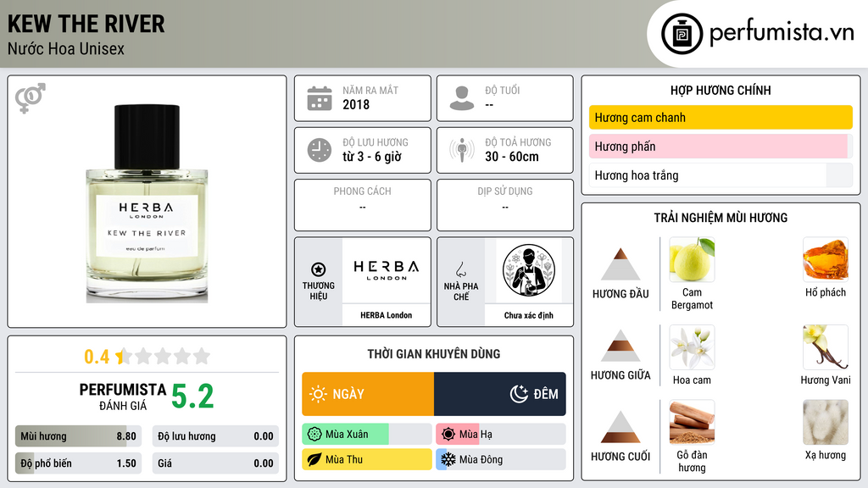The height and width of the screenshot is (488, 868).
Task: Click the Mùa Thu season bar
Action: coord(367,459)
